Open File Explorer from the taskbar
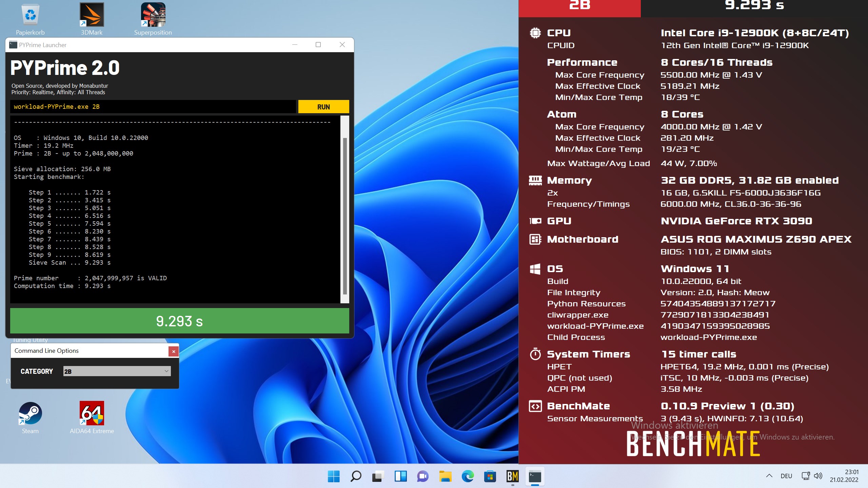 (x=445, y=476)
